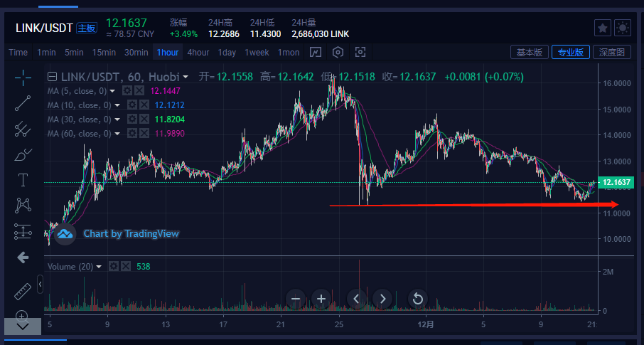644x345 pixels.
Task: Open MA (60, close, 0) dropdown arrow
Action: 117,134
